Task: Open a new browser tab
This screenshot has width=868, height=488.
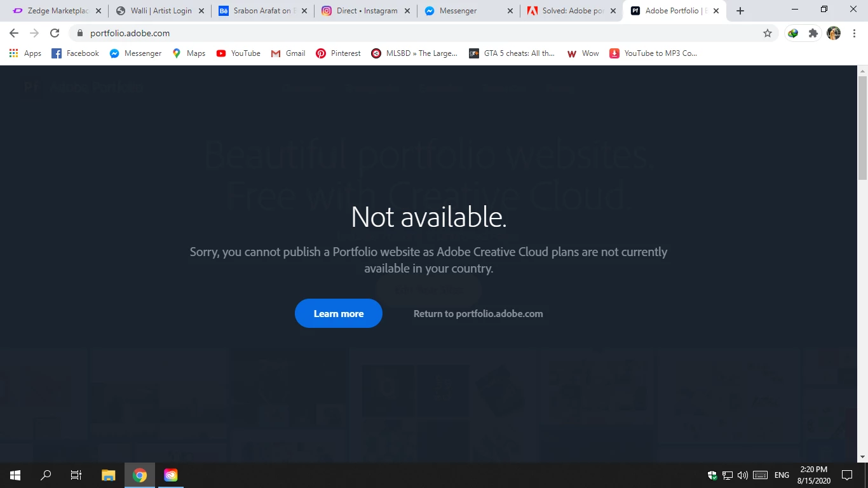Action: pyautogui.click(x=740, y=11)
